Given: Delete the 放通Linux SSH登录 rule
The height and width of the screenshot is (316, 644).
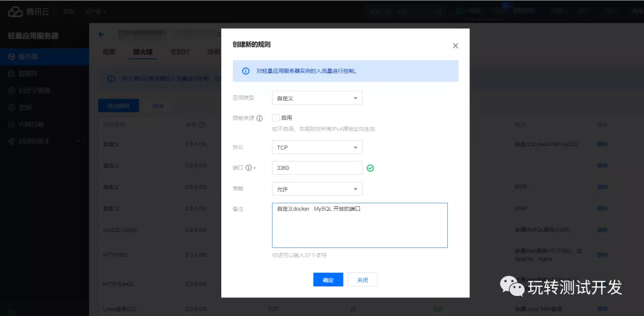Looking at the screenshot, I should point(602,309).
